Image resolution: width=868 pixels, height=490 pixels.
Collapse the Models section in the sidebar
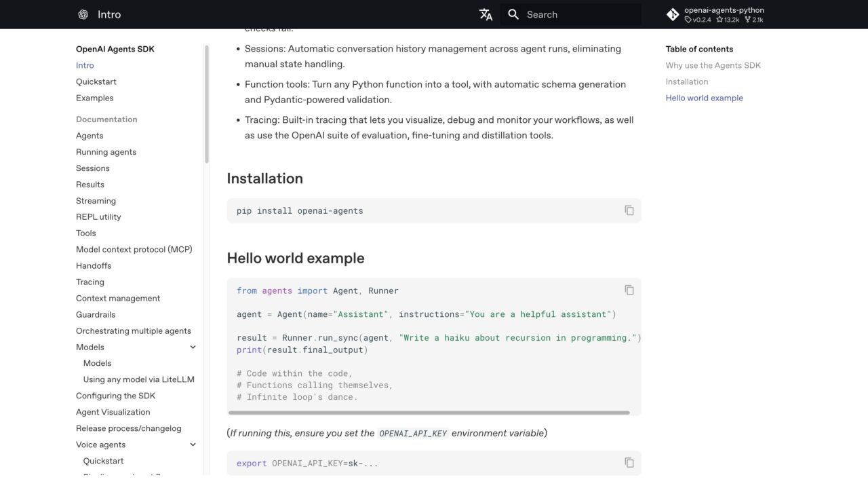[193, 347]
